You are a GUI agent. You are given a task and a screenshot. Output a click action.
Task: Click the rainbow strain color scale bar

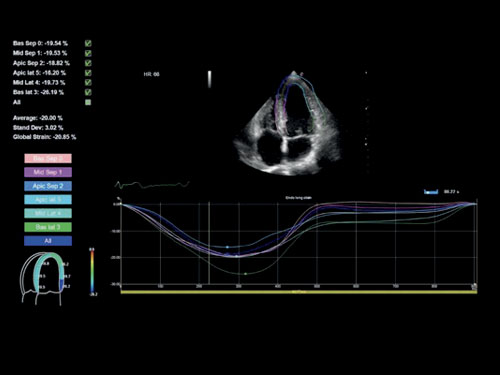click(92, 272)
